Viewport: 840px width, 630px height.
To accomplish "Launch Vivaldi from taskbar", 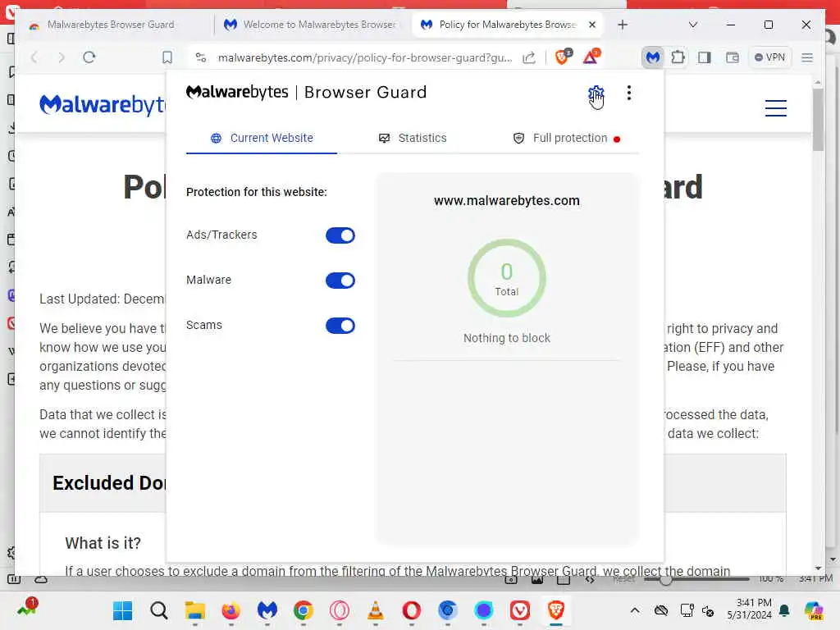I will pos(519,610).
